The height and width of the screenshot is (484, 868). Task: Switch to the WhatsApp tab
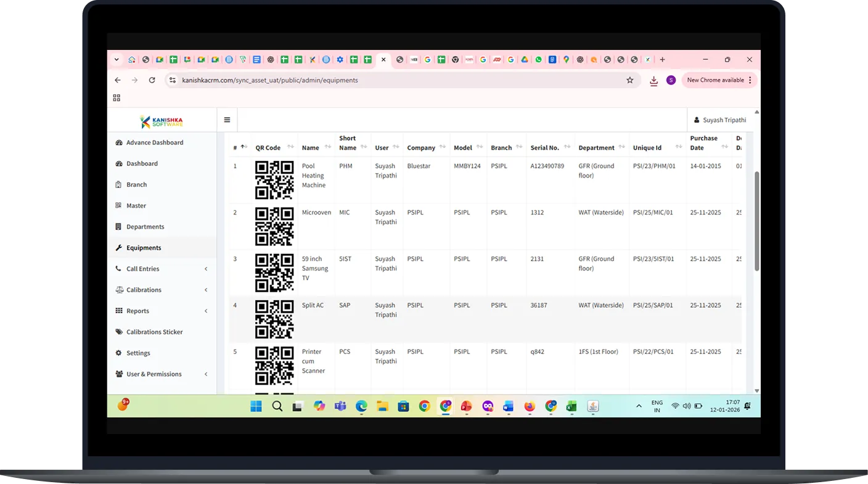pos(539,60)
